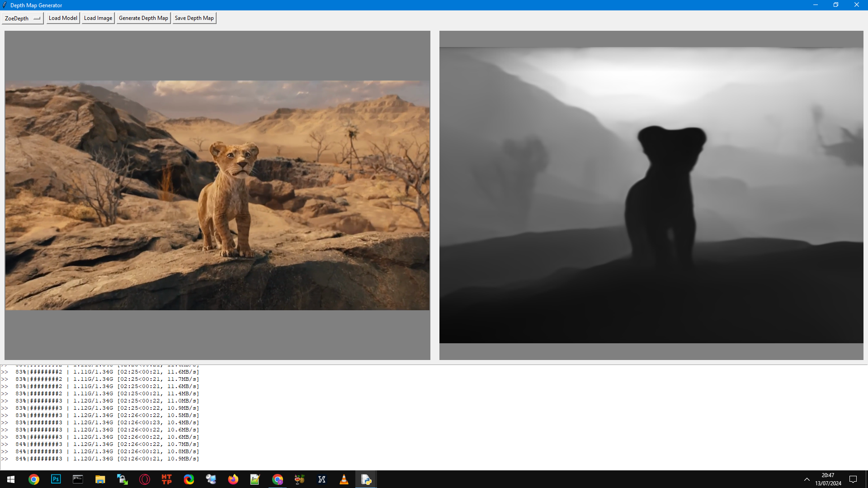The image size is (868, 488).
Task: Launch Photoshop from the taskbar
Action: [x=56, y=479]
